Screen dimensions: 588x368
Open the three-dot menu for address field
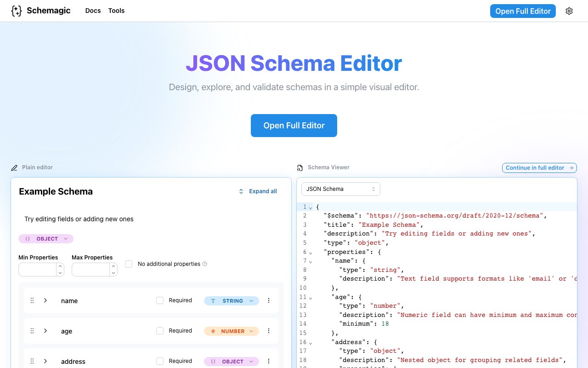pos(269,361)
